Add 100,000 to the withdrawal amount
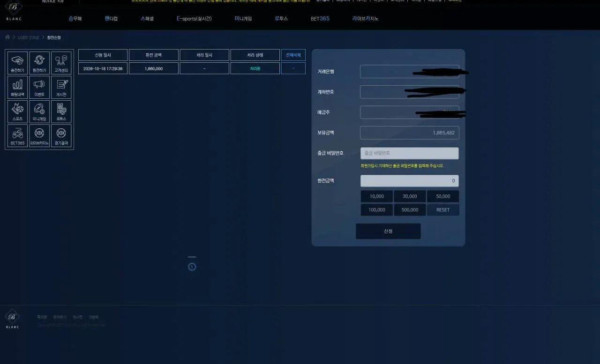Viewport: 600px width, 364px height. coord(377,210)
